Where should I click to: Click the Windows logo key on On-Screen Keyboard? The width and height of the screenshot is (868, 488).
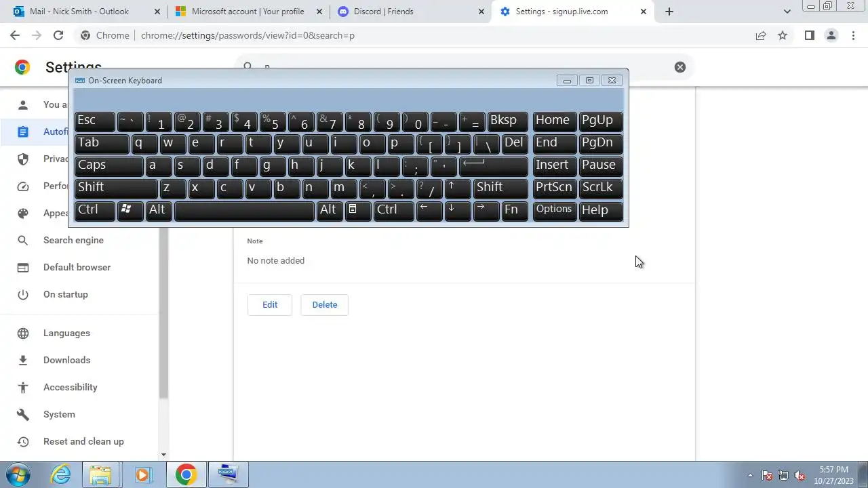pyautogui.click(x=130, y=211)
